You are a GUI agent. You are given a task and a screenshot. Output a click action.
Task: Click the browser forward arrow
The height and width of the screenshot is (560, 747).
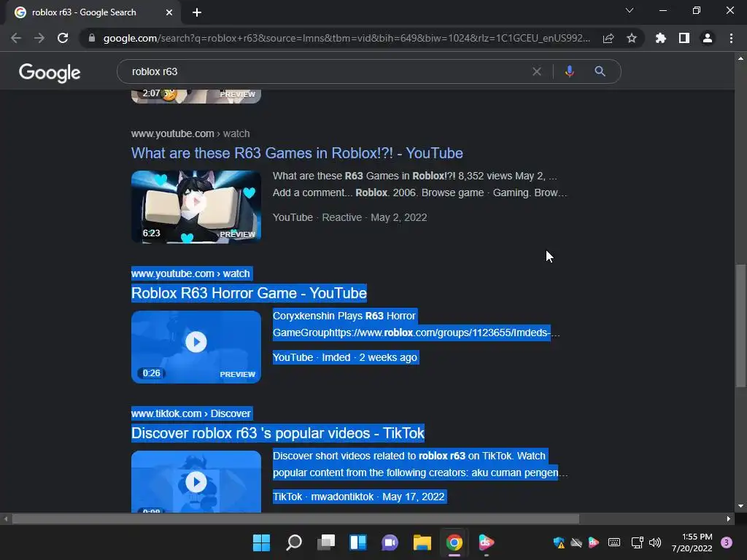coord(39,38)
